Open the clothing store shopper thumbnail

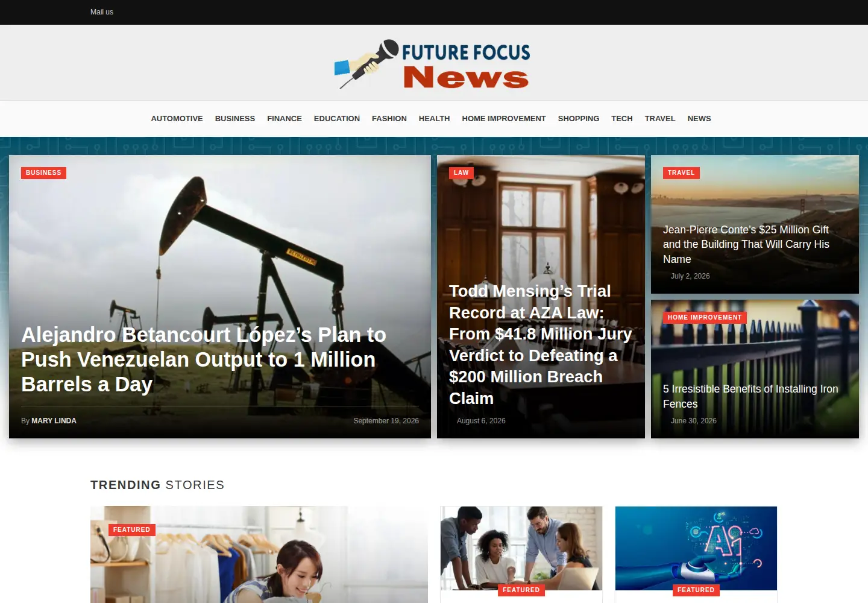pos(259,555)
